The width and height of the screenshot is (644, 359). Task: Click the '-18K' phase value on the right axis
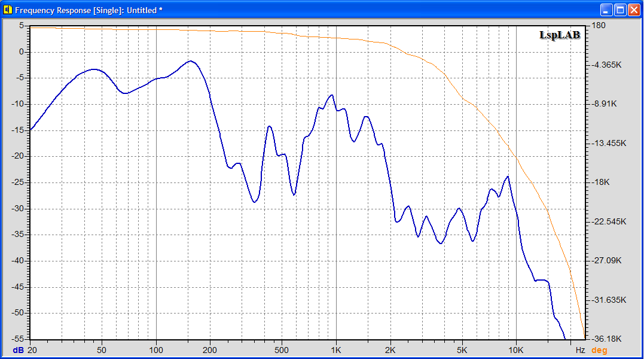[600, 182]
